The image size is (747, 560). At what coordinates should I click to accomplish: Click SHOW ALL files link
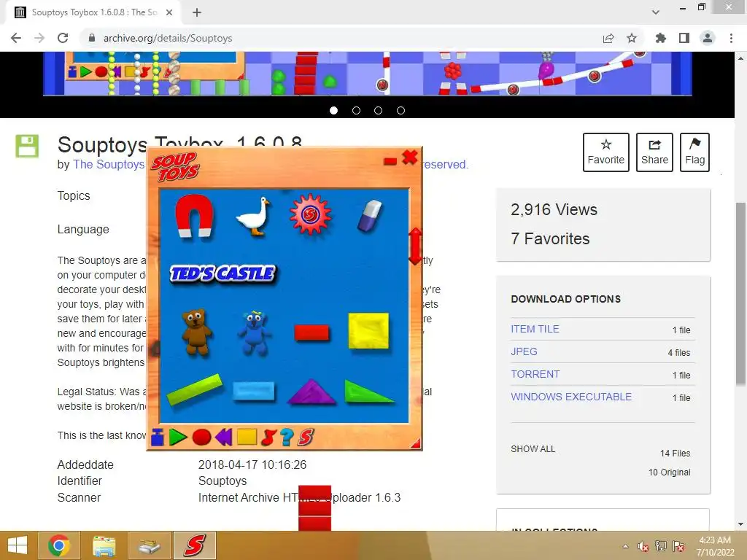(533, 449)
